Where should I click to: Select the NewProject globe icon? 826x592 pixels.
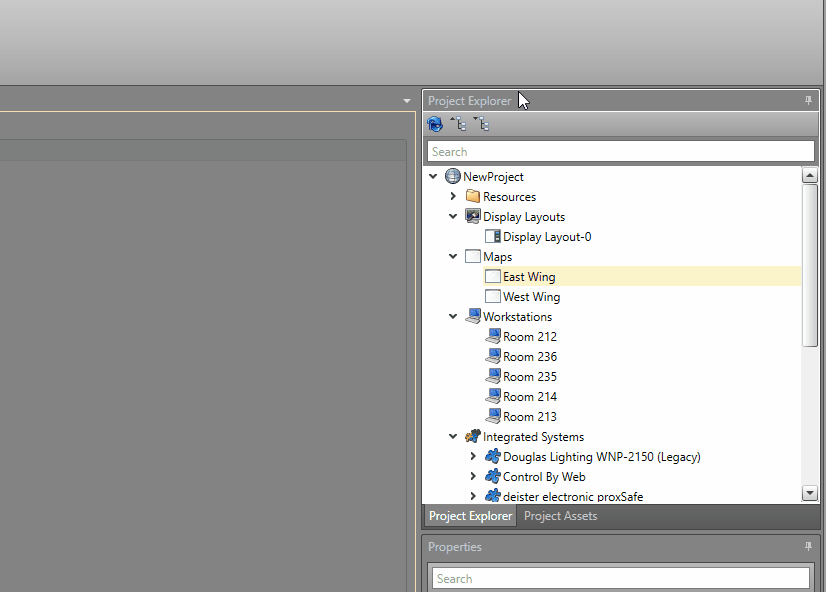453,177
